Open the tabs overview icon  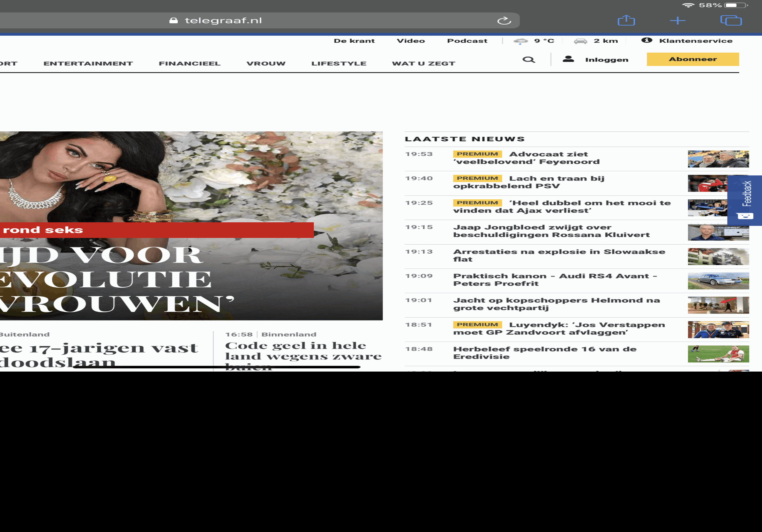pos(730,20)
